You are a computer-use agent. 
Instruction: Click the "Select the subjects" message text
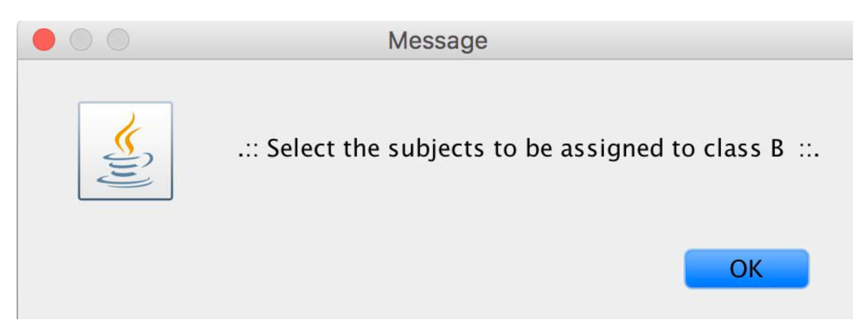528,149
